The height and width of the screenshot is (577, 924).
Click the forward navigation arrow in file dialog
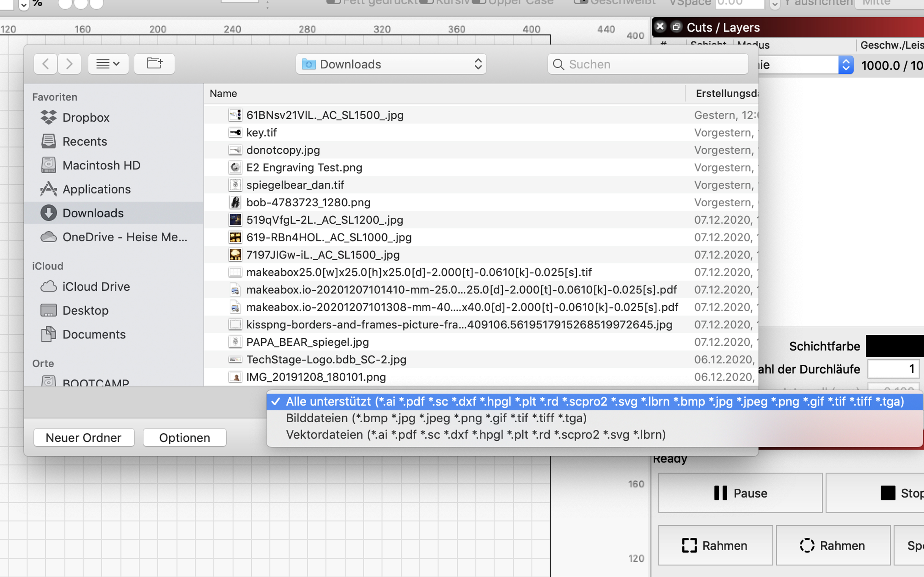point(69,64)
